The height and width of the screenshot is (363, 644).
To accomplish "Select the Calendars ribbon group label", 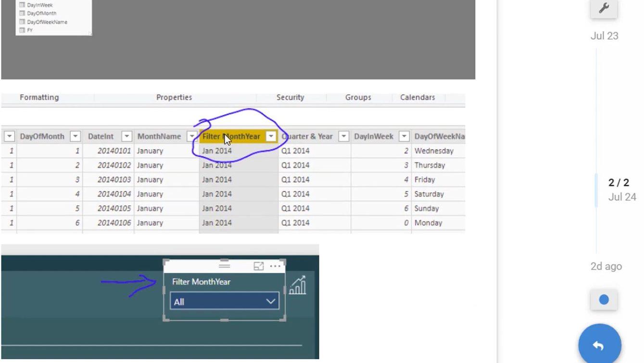I will pos(417,97).
